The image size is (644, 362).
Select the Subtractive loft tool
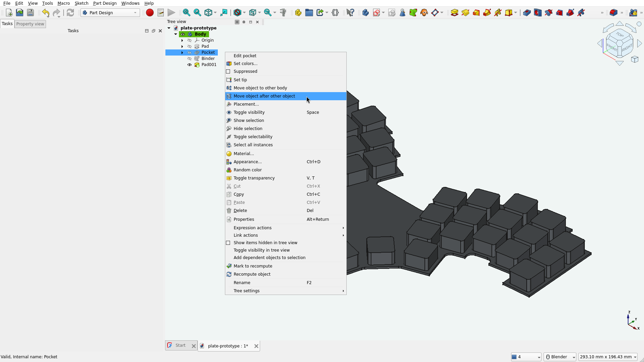pos(559,13)
